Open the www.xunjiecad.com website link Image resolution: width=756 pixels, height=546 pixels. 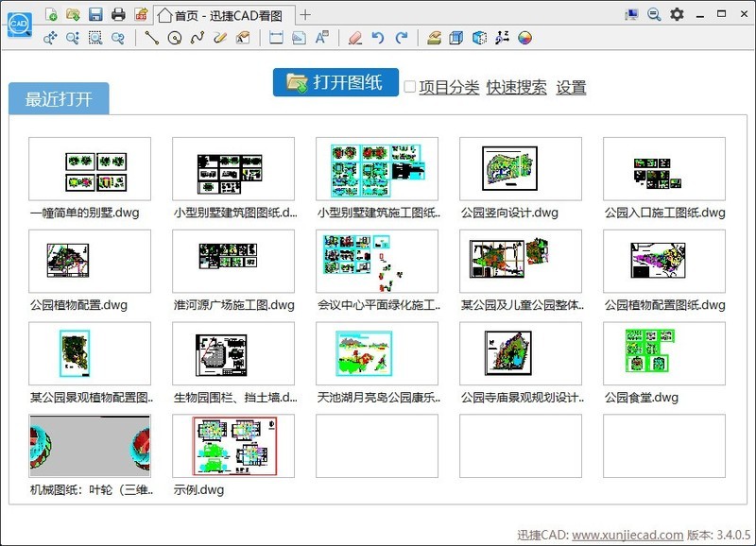point(627,535)
